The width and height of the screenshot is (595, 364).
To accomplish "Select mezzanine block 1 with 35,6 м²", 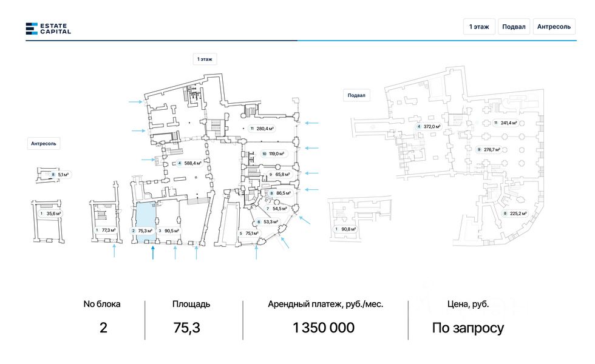I will pyautogui.click(x=50, y=214).
